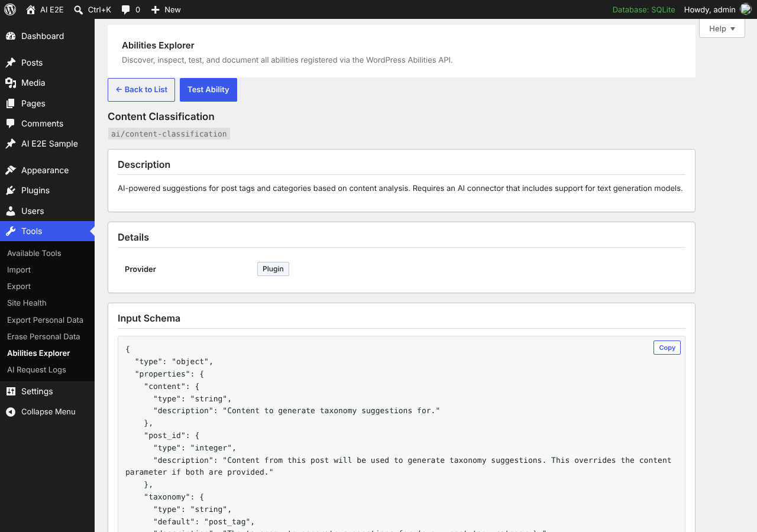Click the WordPress logo icon

(10, 9)
